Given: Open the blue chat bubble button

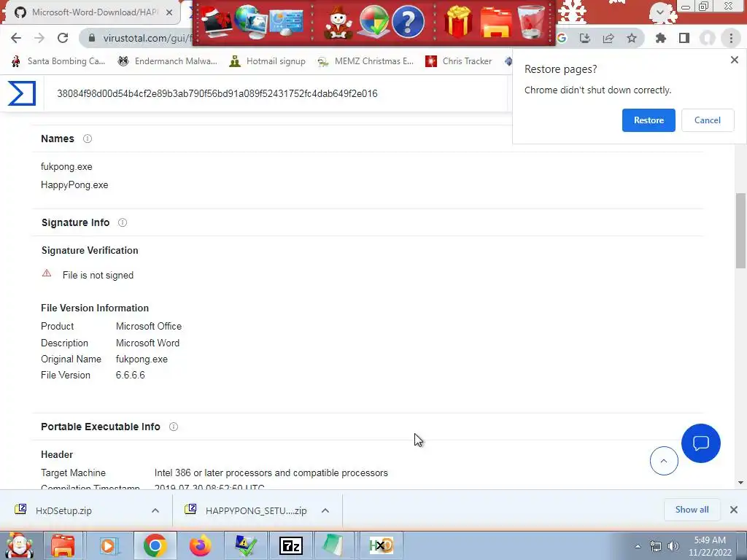Looking at the screenshot, I should point(701,443).
